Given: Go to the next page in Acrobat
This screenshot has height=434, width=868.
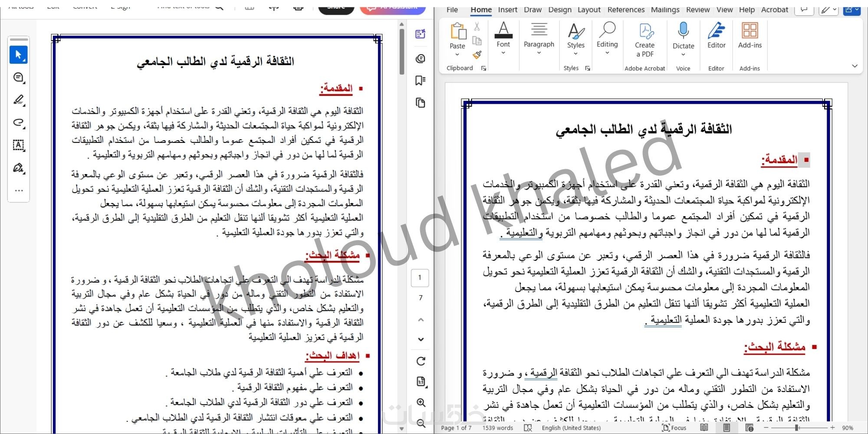Looking at the screenshot, I should [x=421, y=339].
